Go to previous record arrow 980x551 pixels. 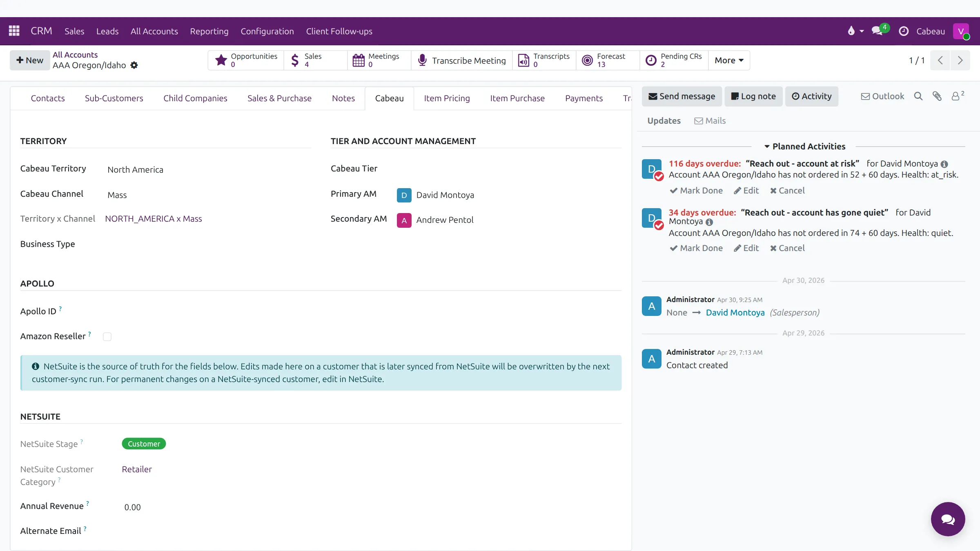940,60
